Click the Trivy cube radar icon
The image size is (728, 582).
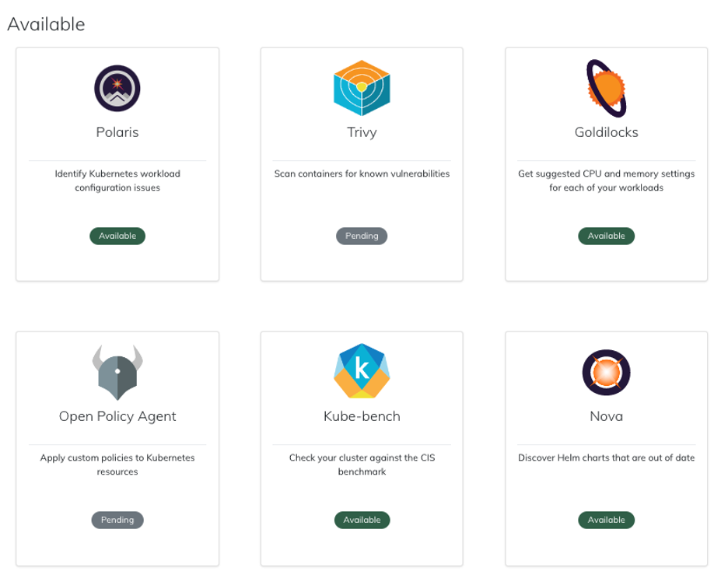(x=362, y=89)
